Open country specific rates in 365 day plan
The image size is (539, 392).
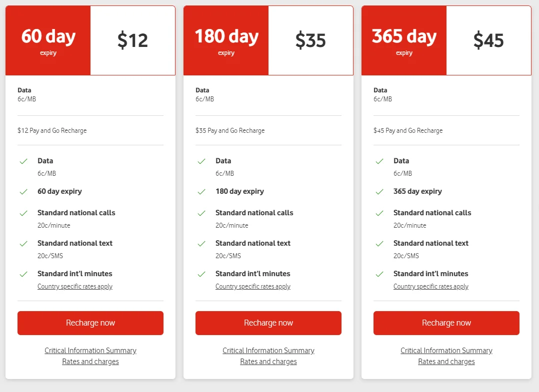pyautogui.click(x=431, y=287)
